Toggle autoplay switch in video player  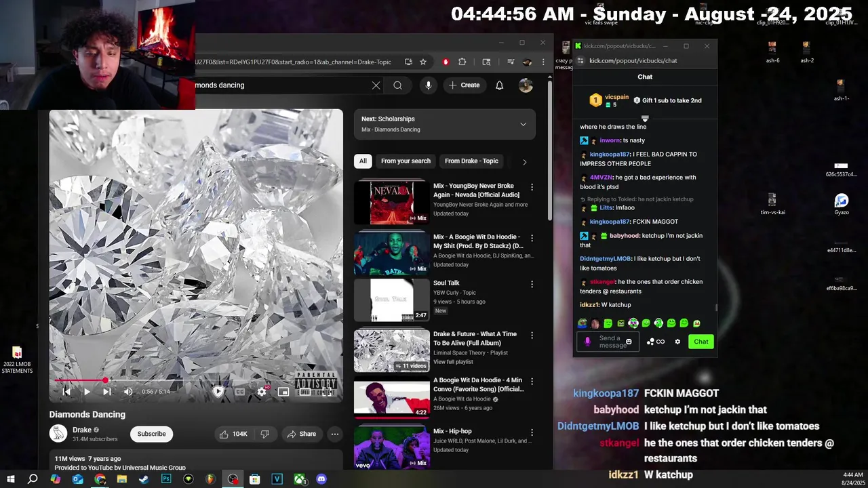218,391
